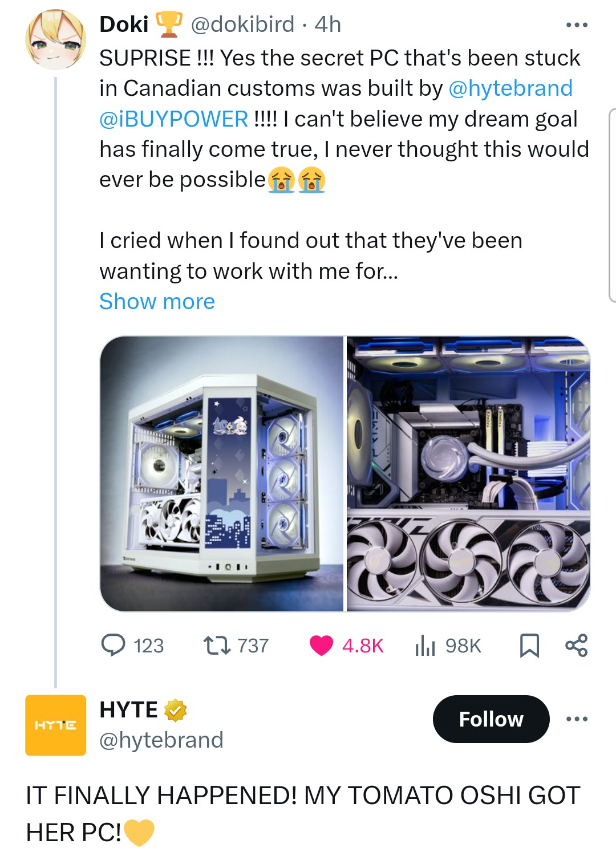Follow the HYTE account

(x=491, y=719)
